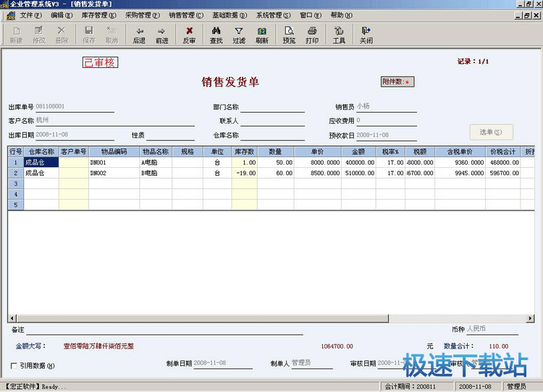
Task: Click the 新建 (New) toolbar icon
Action: pyautogui.click(x=16, y=35)
